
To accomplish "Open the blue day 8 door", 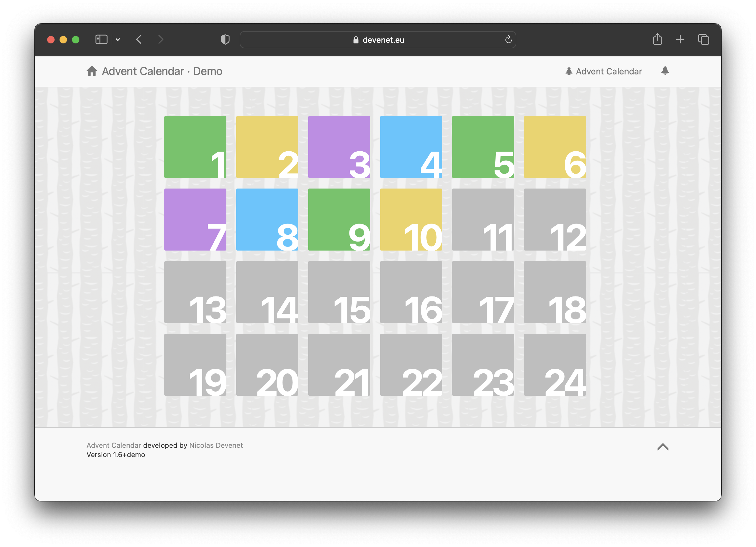I will click(x=267, y=220).
